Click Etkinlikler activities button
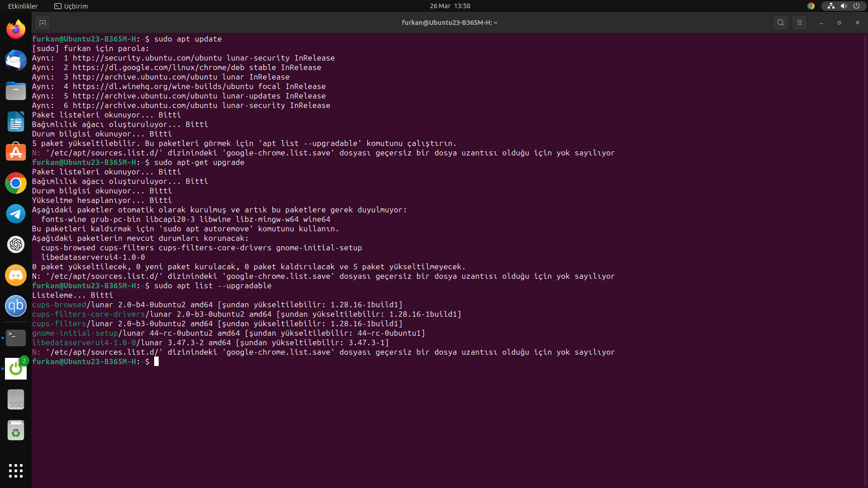Screen dimensions: 868x488 (x=23, y=6)
